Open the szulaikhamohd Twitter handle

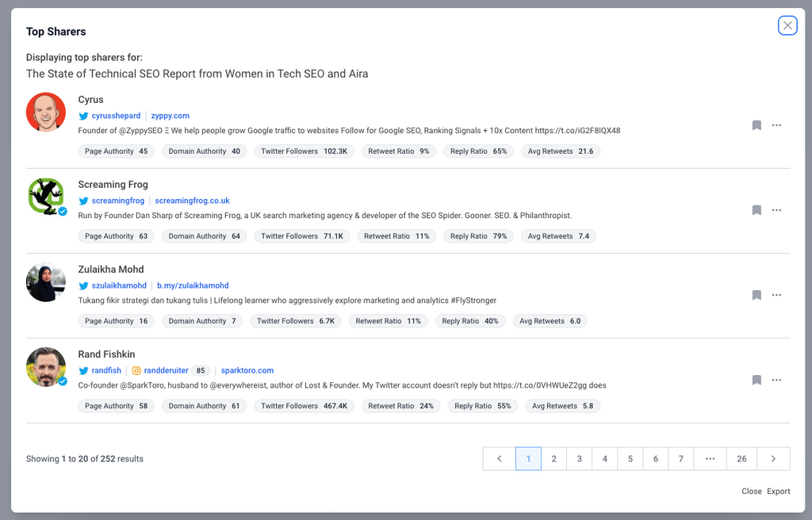(x=119, y=285)
